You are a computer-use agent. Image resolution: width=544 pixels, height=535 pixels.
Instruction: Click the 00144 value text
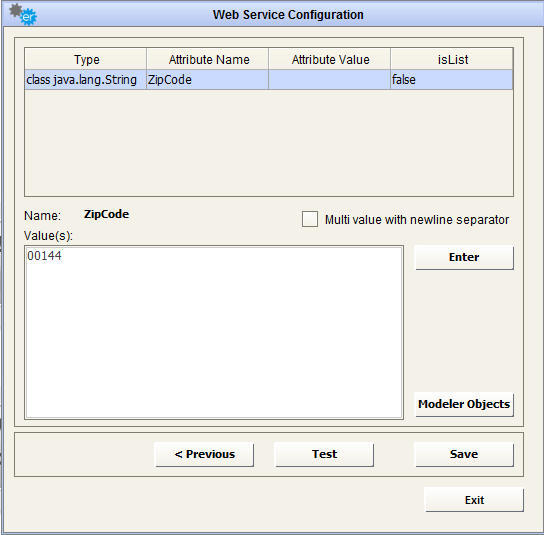pyautogui.click(x=44, y=256)
